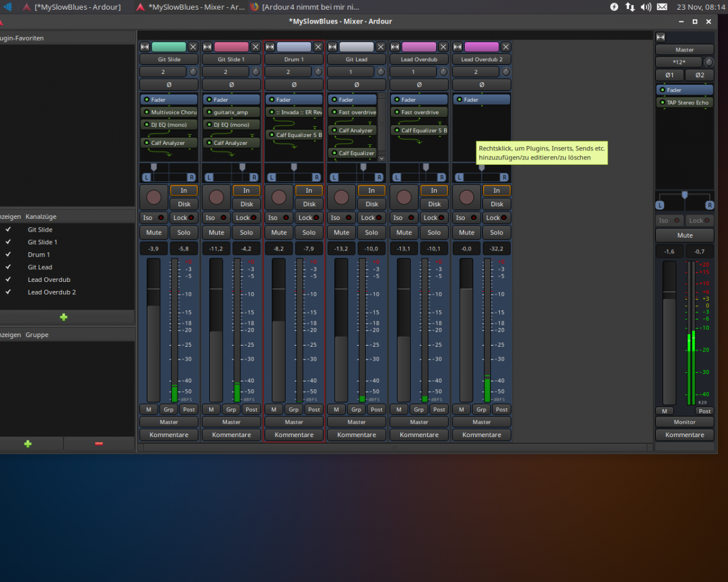Solo the Drum 1 track
This screenshot has width=728, height=582.
coord(309,232)
